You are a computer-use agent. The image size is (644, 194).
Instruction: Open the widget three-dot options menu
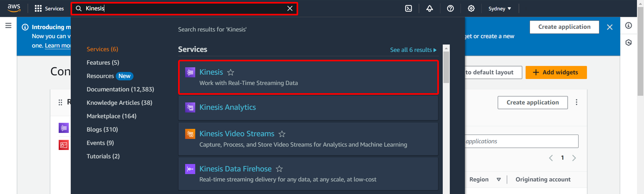pyautogui.click(x=576, y=102)
